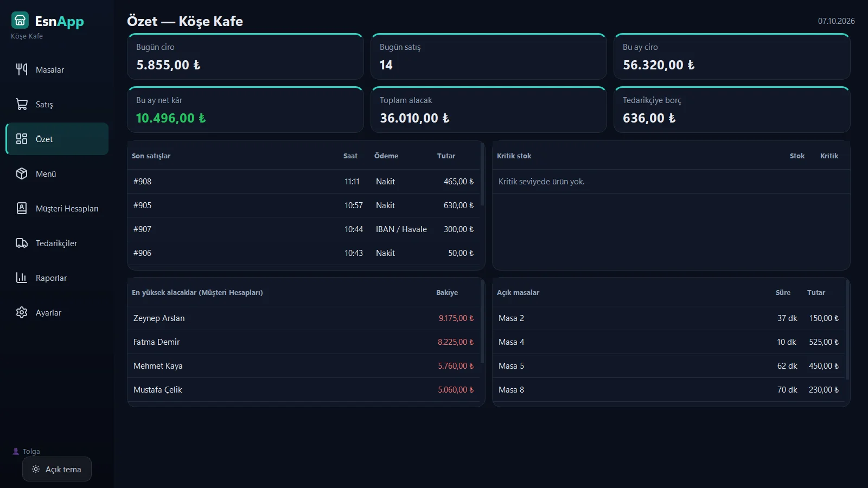Click the Satış shopping cart icon
868x488 pixels.
pos(22,104)
